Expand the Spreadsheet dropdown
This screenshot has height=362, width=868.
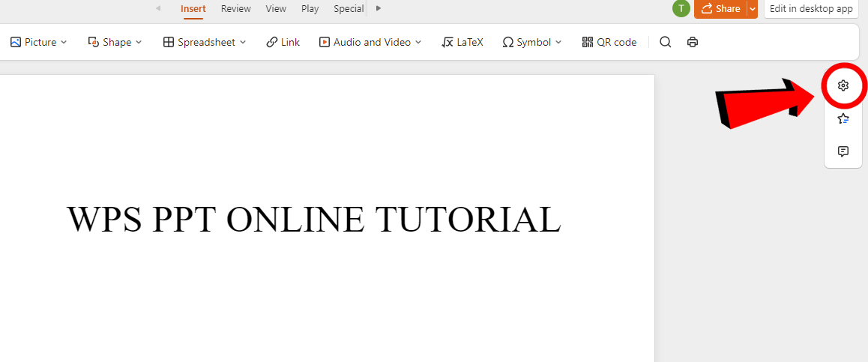pyautogui.click(x=205, y=42)
